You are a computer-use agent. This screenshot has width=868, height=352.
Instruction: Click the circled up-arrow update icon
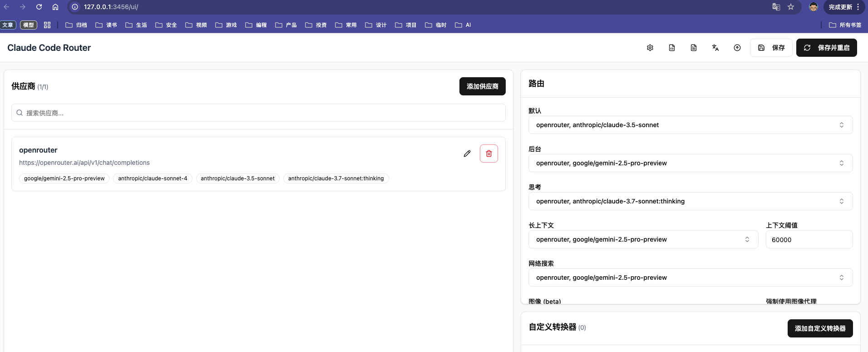click(x=737, y=48)
